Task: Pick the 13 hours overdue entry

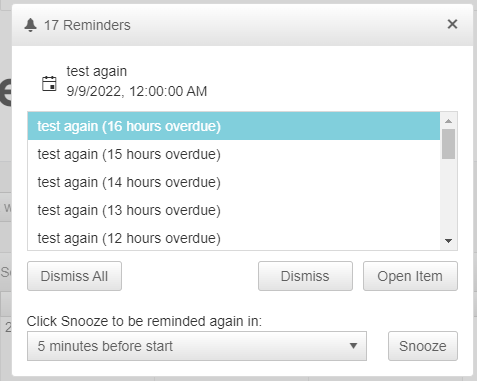Action: click(x=234, y=210)
